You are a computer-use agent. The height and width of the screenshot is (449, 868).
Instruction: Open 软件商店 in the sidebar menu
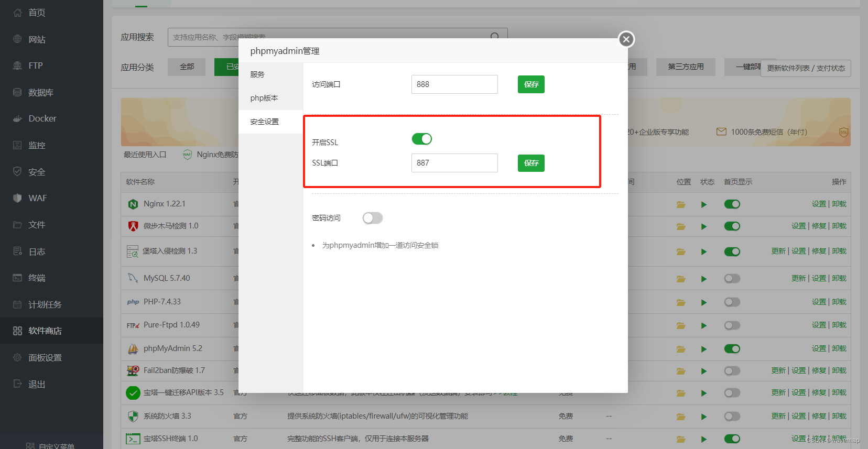(45, 331)
